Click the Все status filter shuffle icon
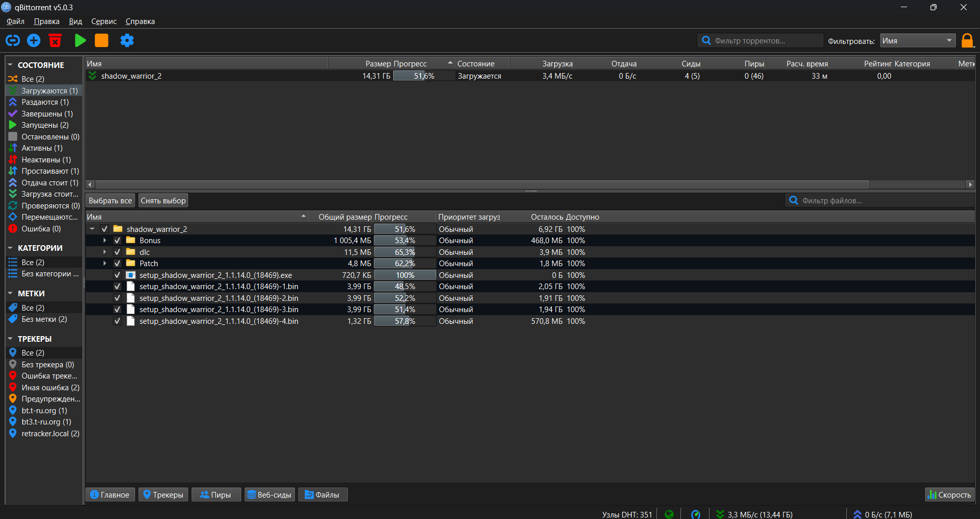This screenshot has width=980, height=519. (13, 79)
